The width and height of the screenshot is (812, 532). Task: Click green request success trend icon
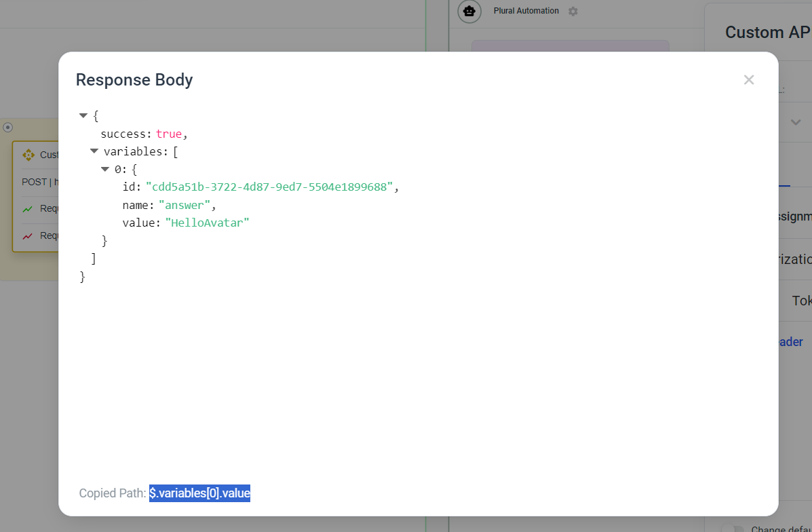[27, 209]
